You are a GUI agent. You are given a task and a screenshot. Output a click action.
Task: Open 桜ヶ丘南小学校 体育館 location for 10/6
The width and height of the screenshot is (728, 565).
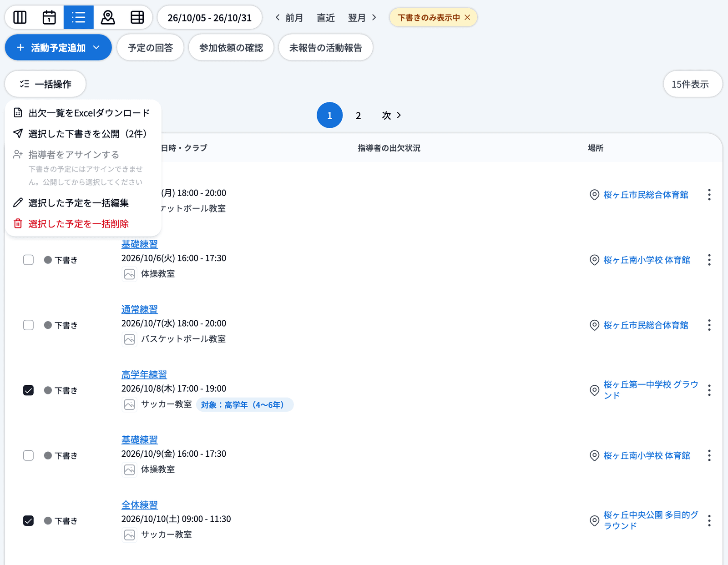pyautogui.click(x=647, y=260)
